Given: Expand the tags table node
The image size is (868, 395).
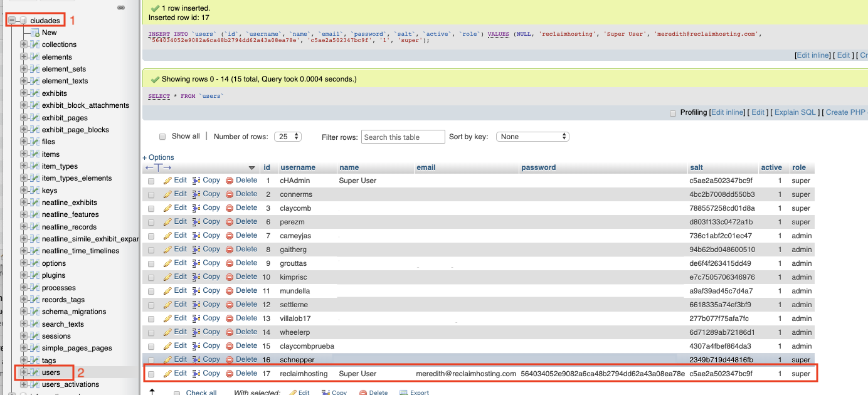Looking at the screenshot, I should (x=24, y=361).
